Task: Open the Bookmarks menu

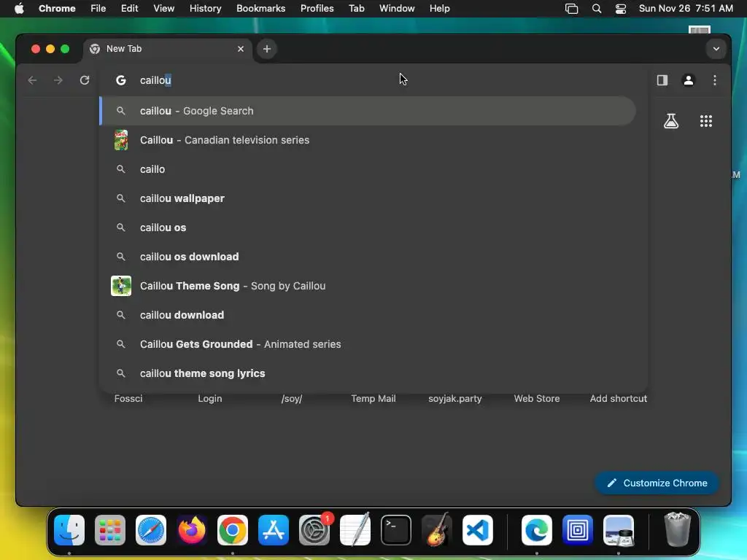Action: (x=261, y=9)
